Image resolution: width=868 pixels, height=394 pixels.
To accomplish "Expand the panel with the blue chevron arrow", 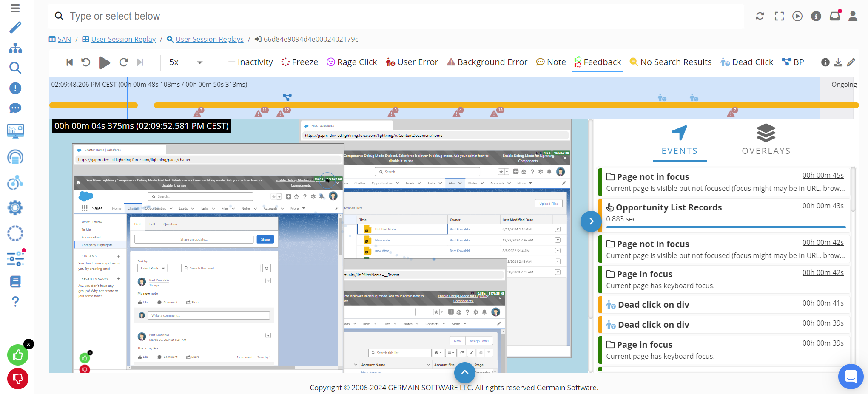I will click(x=591, y=221).
